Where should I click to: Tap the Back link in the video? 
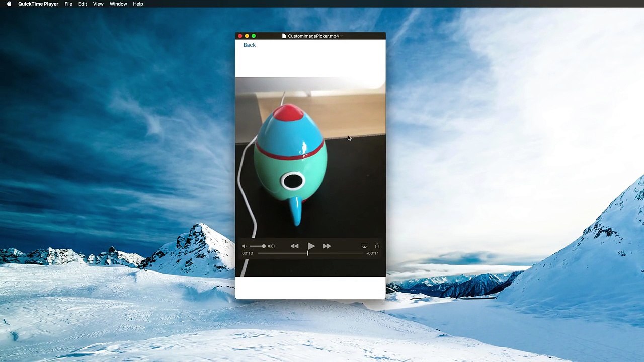[x=250, y=45]
